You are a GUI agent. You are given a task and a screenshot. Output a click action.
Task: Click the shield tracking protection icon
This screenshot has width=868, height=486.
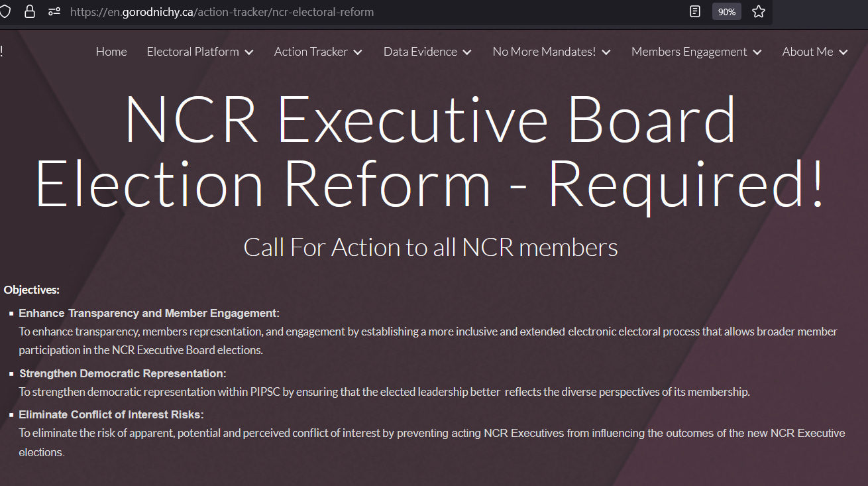click(x=5, y=11)
